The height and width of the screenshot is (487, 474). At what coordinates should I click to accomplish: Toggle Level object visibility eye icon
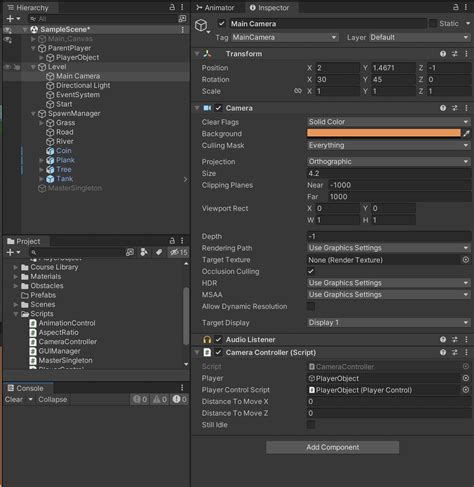[7, 67]
